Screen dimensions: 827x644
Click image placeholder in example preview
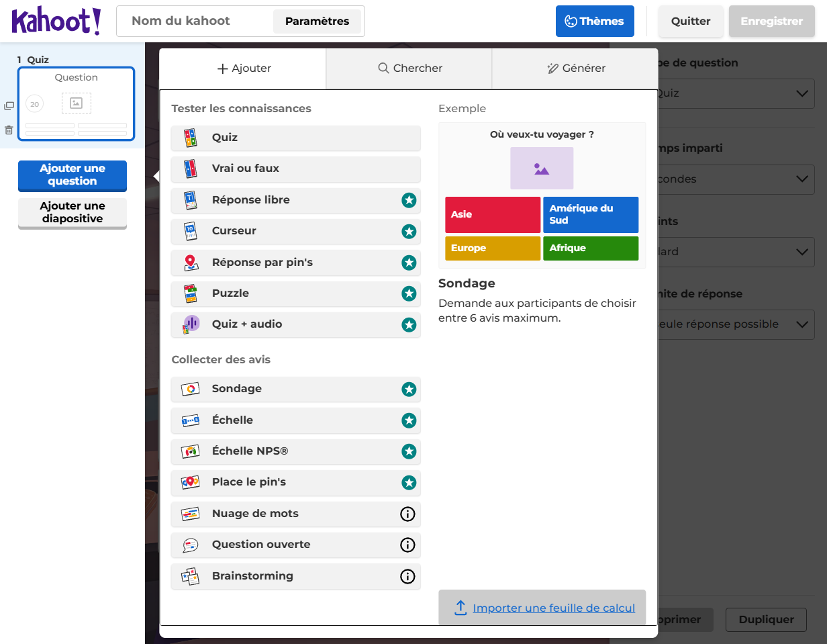coord(542,168)
